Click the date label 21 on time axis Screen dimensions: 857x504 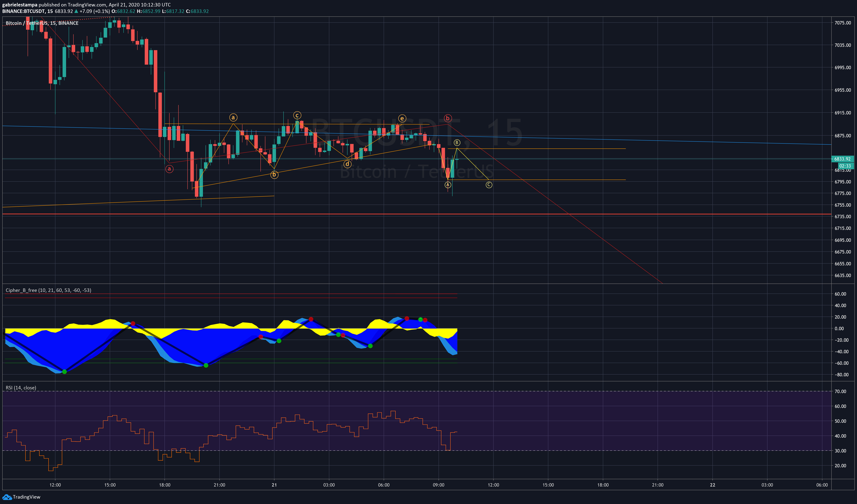pyautogui.click(x=274, y=485)
